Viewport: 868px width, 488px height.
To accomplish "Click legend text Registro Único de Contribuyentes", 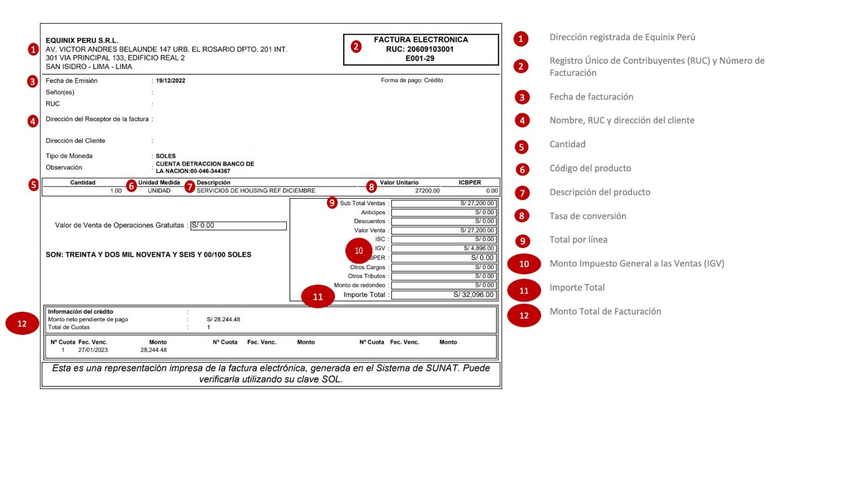I will coord(657,66).
